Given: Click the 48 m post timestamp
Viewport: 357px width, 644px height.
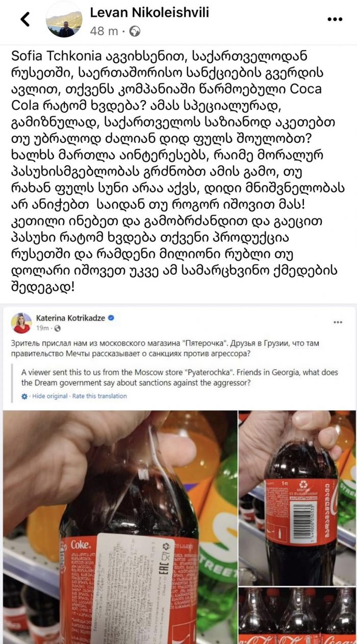Looking at the screenshot, I should (104, 31).
